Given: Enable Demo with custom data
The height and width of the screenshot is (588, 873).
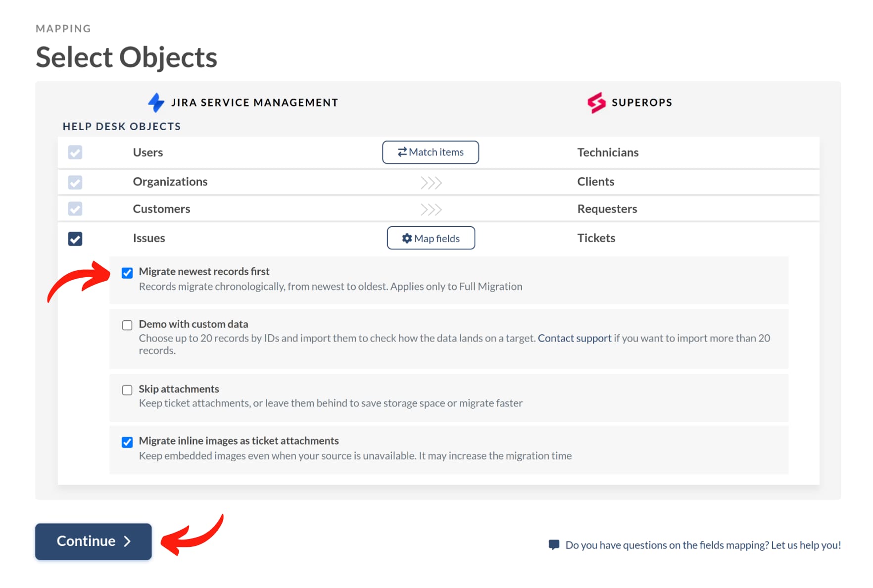Looking at the screenshot, I should (127, 325).
